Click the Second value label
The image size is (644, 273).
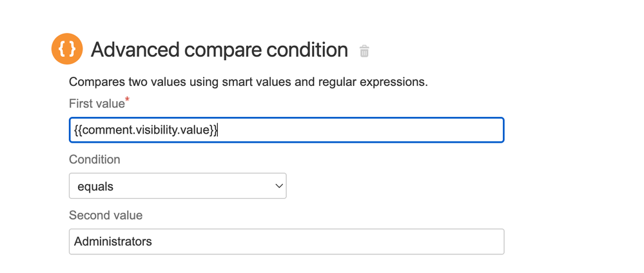[x=106, y=216]
